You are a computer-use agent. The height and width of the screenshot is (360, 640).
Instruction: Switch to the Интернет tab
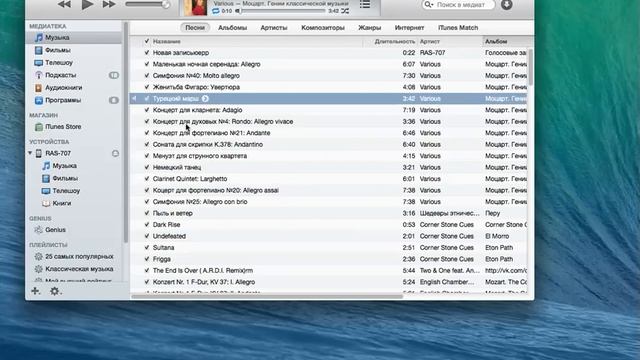pyautogui.click(x=409, y=28)
